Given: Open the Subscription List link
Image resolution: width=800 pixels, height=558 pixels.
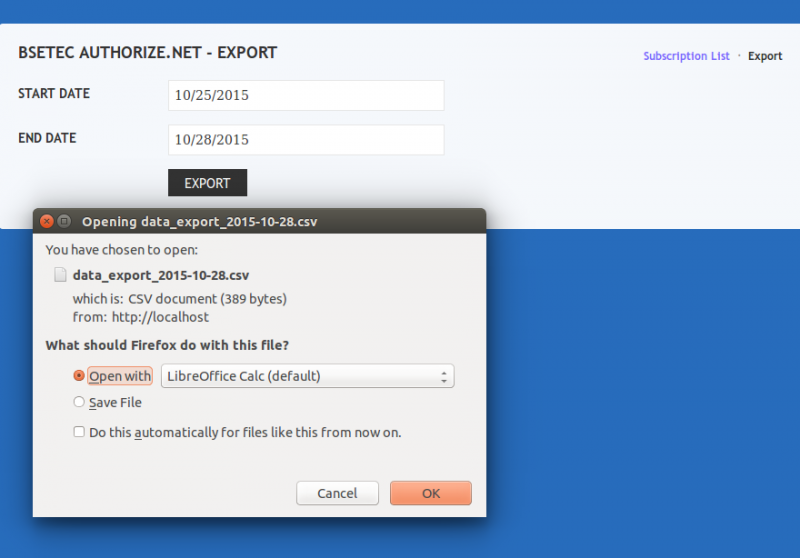Looking at the screenshot, I should pyautogui.click(x=686, y=56).
